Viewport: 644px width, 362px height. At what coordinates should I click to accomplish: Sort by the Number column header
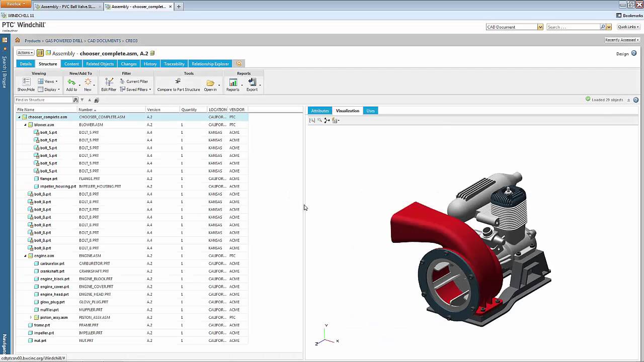(x=111, y=110)
